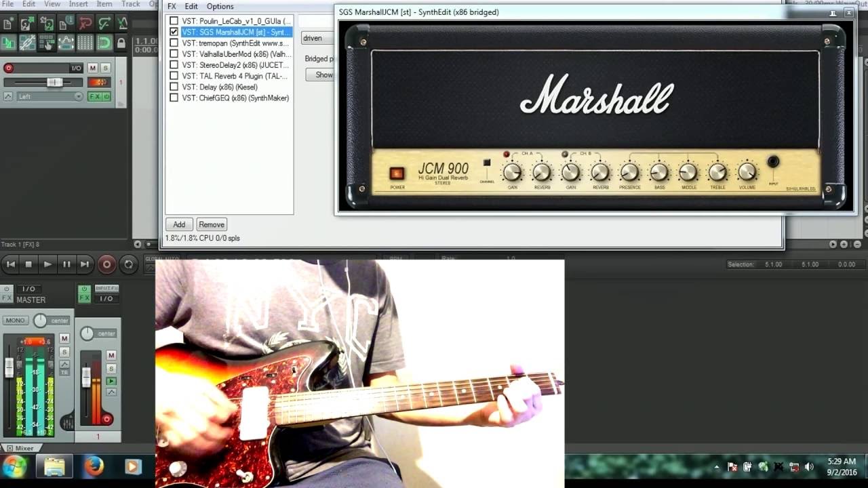868x488 pixels.
Task: Click the amp INPUT jack
Action: click(773, 162)
